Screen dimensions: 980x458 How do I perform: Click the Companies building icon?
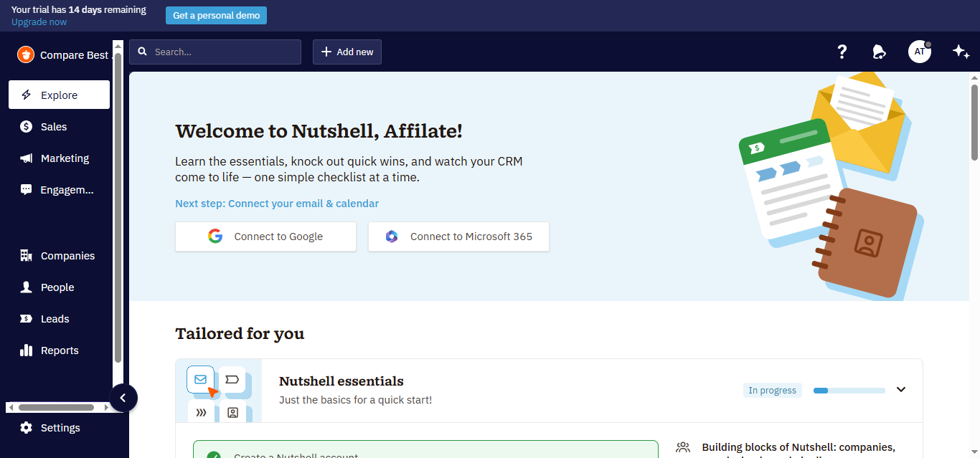click(27, 255)
